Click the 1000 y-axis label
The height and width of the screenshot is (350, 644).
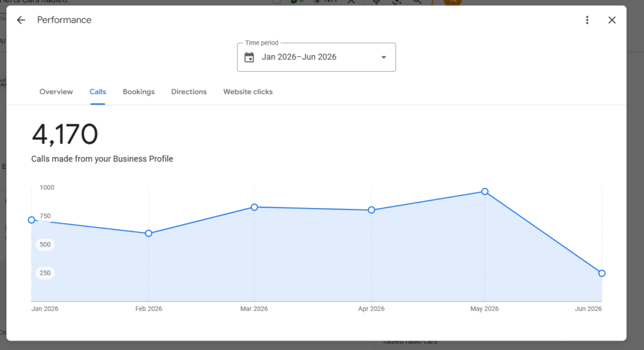point(47,187)
